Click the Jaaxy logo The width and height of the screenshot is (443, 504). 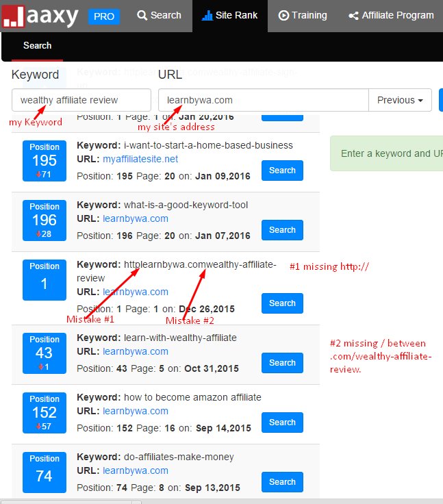click(x=40, y=16)
